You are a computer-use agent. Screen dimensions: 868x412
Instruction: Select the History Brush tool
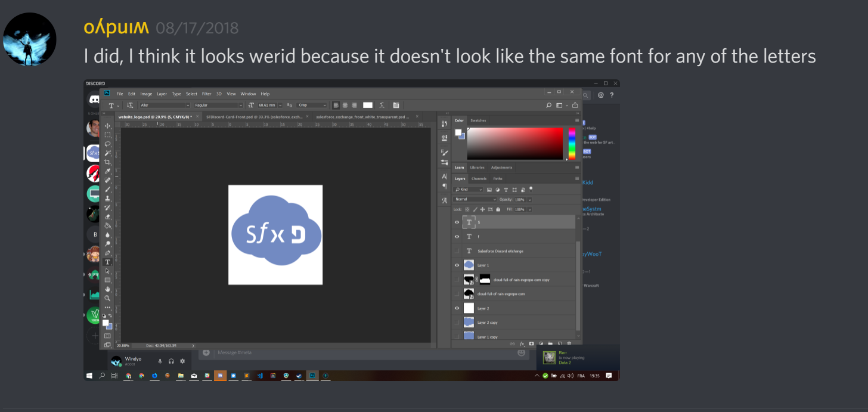click(108, 207)
